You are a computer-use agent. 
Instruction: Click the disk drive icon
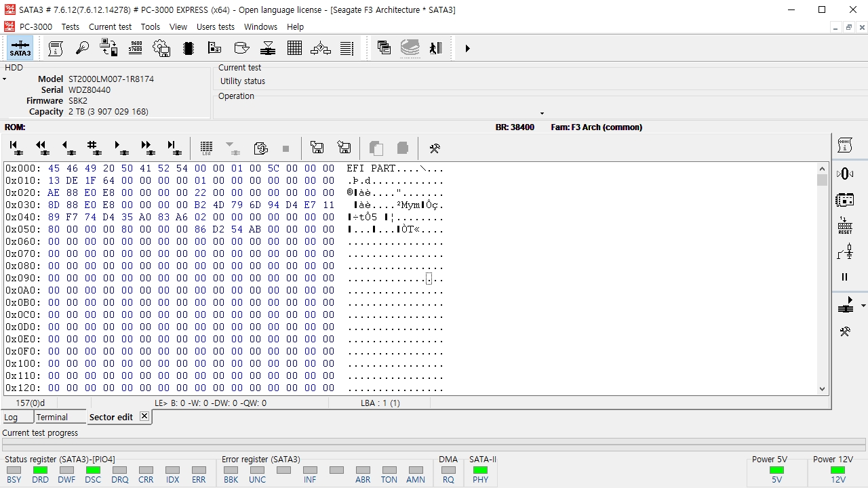pos(241,48)
